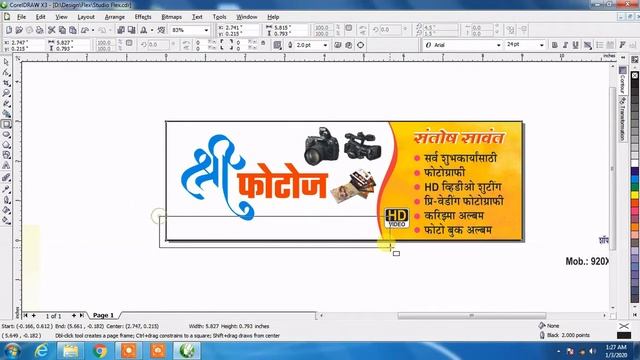The image size is (640, 360).
Task: Click the Print icon in toolbar
Action: click(x=40, y=30)
